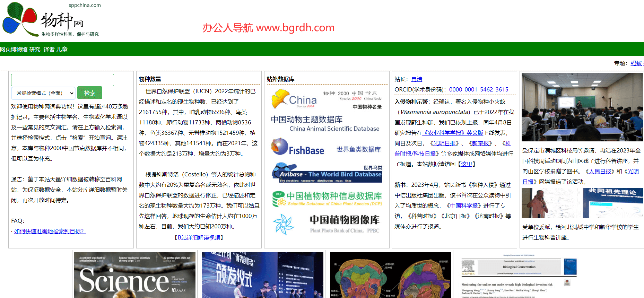Click the 办公人导航 www.bgrdh.com banner text
This screenshot has width=644, height=298.
click(x=269, y=28)
